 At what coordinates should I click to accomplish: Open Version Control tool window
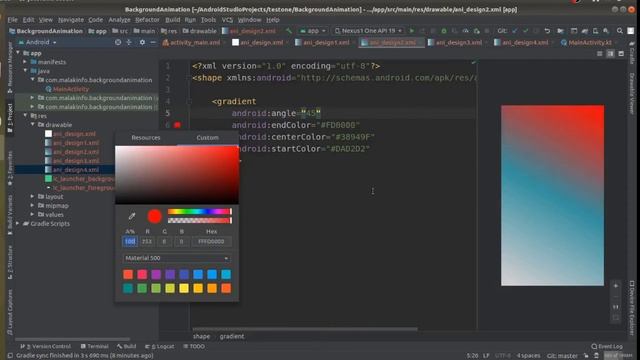(46, 347)
